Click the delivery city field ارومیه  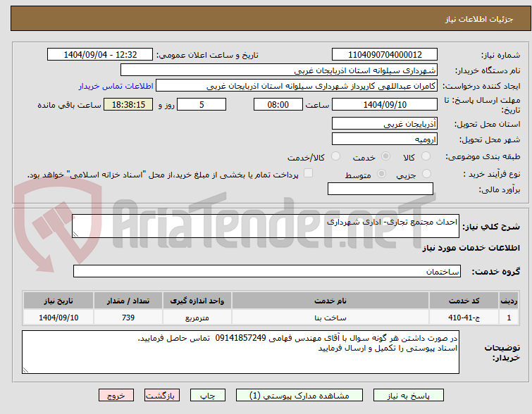[385, 139]
